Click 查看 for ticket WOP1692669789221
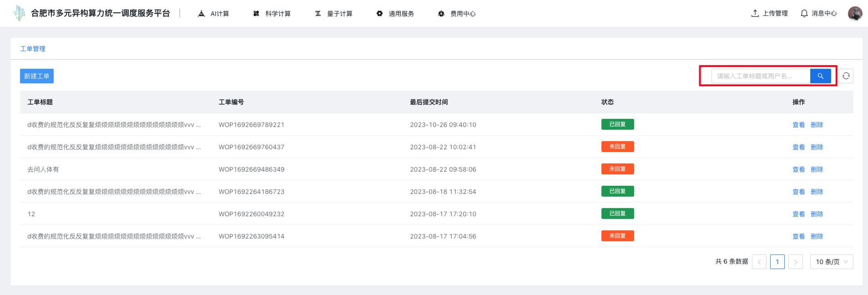868x295 pixels. (x=798, y=125)
